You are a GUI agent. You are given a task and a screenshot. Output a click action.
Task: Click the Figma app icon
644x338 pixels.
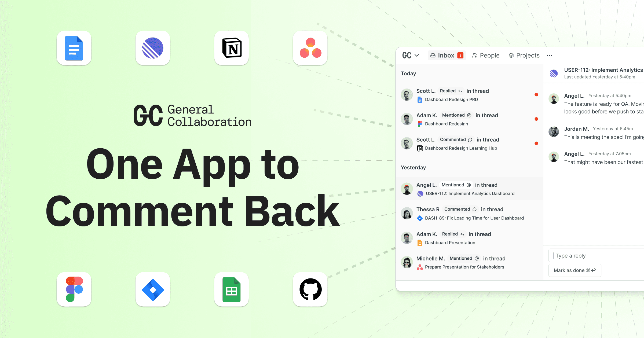point(75,290)
